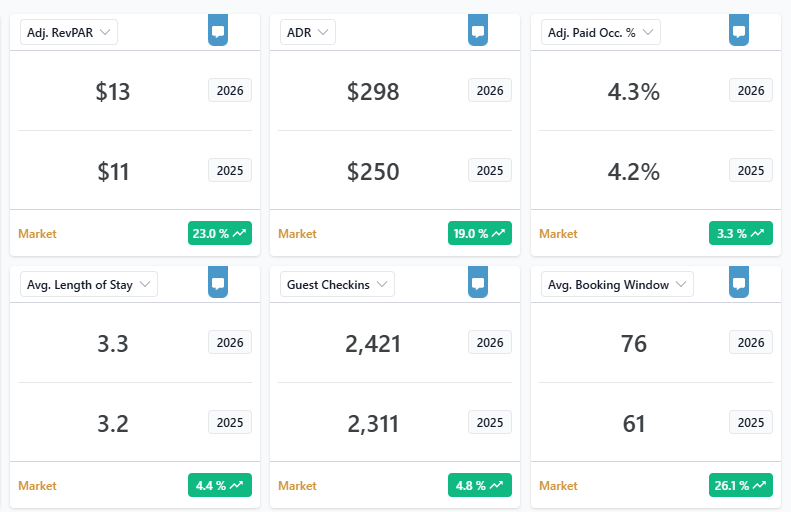The width and height of the screenshot is (791, 512).
Task: Open the Guest Checkins metric dropdown
Action: pyautogui.click(x=337, y=285)
